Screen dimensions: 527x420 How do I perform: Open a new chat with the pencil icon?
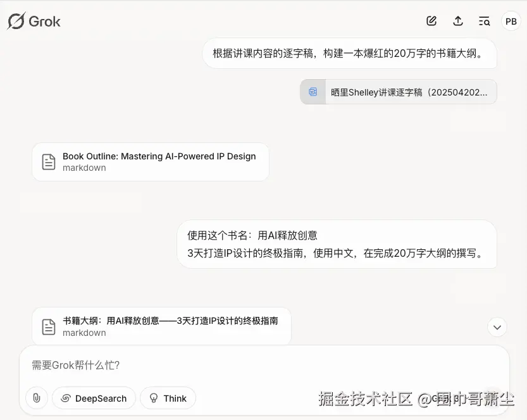point(431,21)
